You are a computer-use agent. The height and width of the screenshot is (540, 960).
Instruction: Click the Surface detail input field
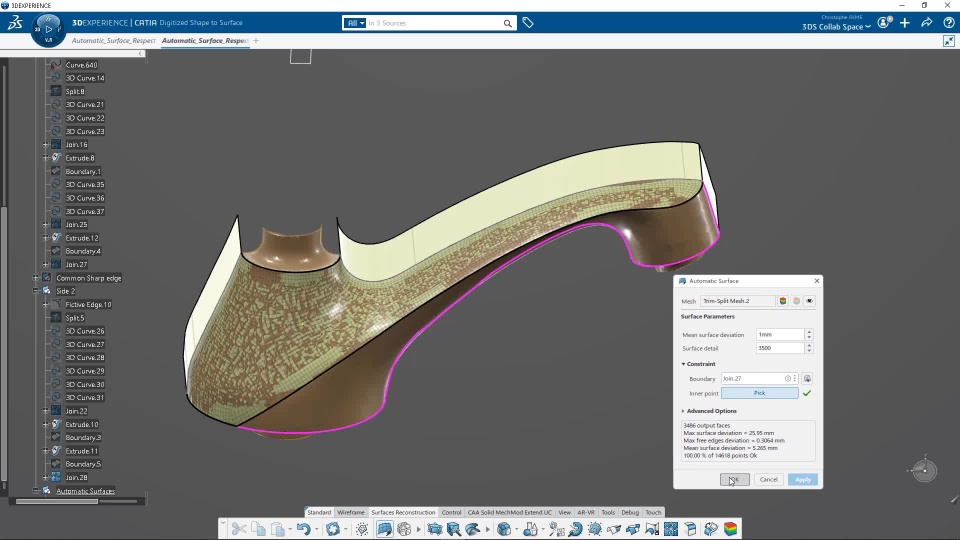point(779,348)
